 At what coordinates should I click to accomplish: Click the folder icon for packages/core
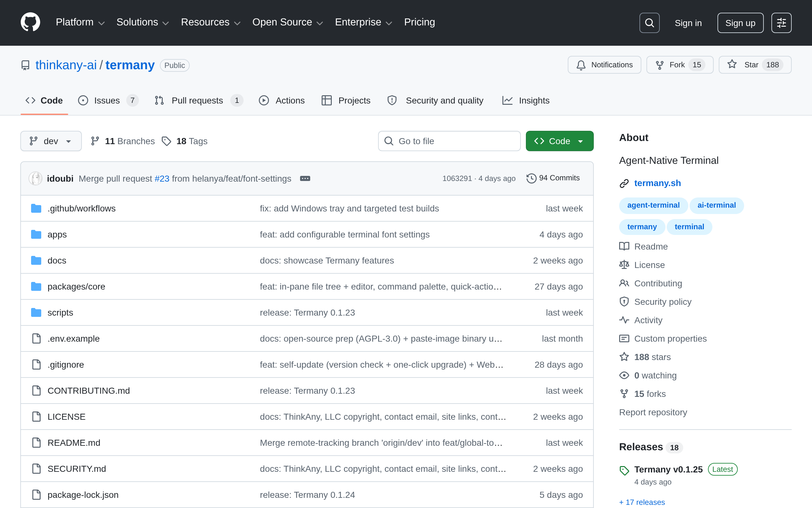[36, 287]
